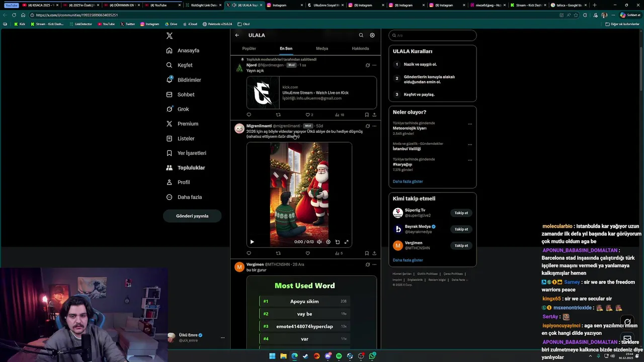Screen dimensions: 644x362
Task: Like the Migrenlimanti post
Action: click(307, 253)
